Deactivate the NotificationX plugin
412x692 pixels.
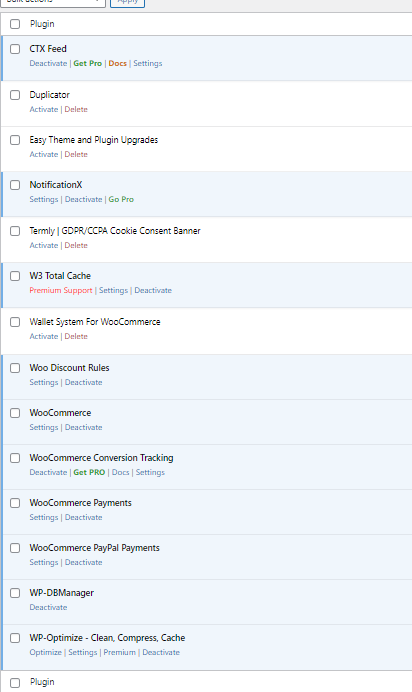point(83,199)
